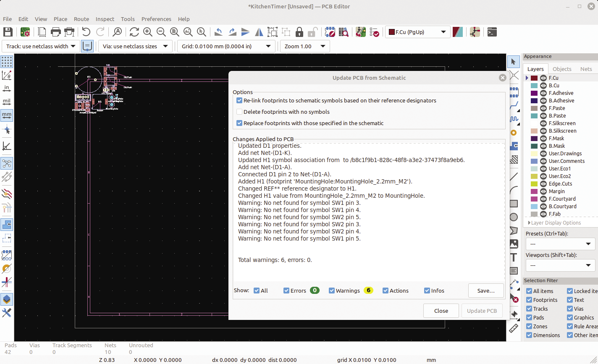598x364 pixels.
Task: Set units to mils
Action: point(7,102)
